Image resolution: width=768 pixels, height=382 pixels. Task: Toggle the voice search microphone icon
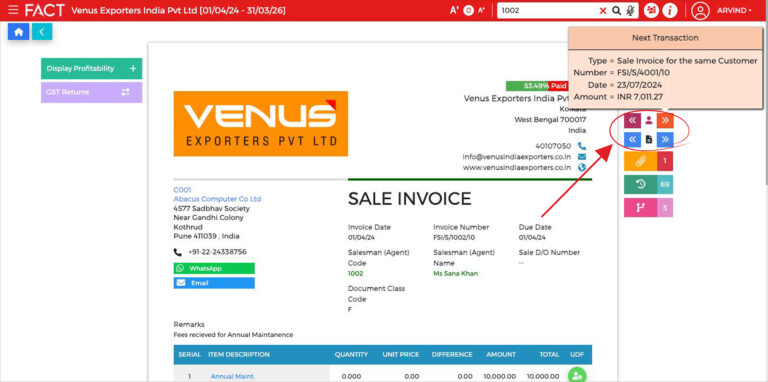(x=630, y=11)
